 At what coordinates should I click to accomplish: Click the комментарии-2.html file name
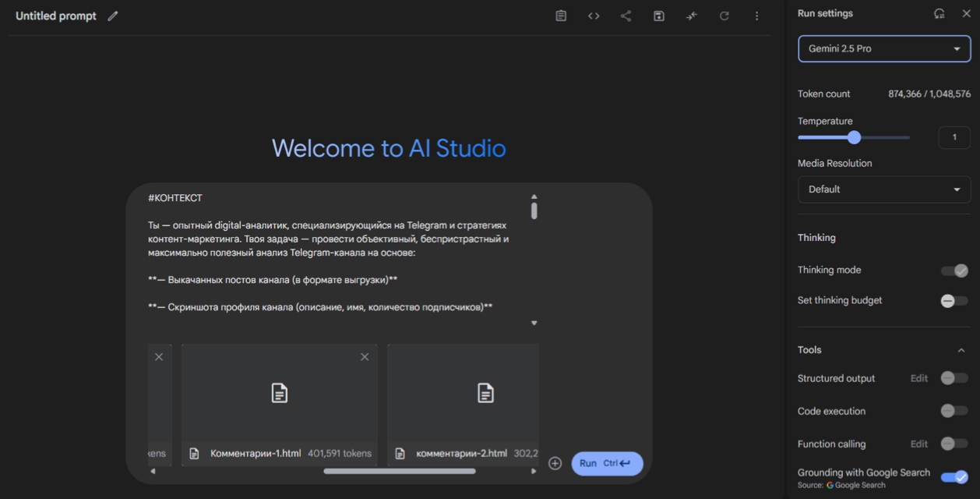[462, 453]
